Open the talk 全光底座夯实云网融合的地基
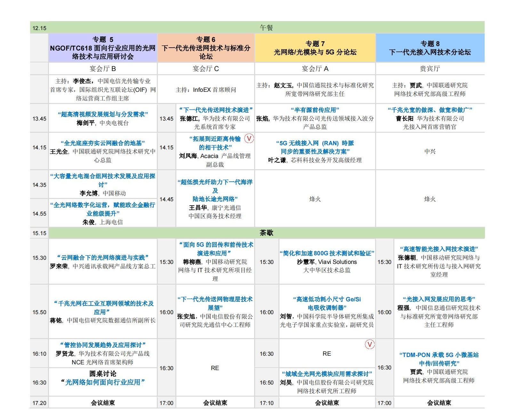Screen dimensions: 508x420 pyautogui.click(x=103, y=143)
